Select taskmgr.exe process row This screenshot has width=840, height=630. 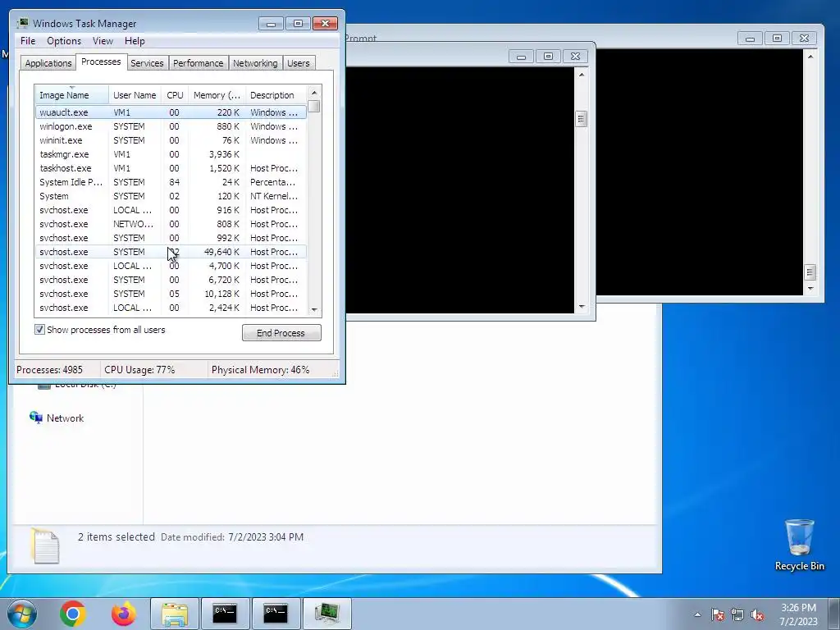click(x=171, y=154)
